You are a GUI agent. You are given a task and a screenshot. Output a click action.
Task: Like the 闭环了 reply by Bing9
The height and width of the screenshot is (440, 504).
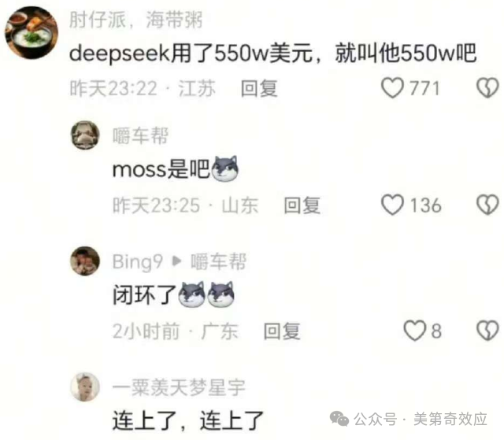414,331
